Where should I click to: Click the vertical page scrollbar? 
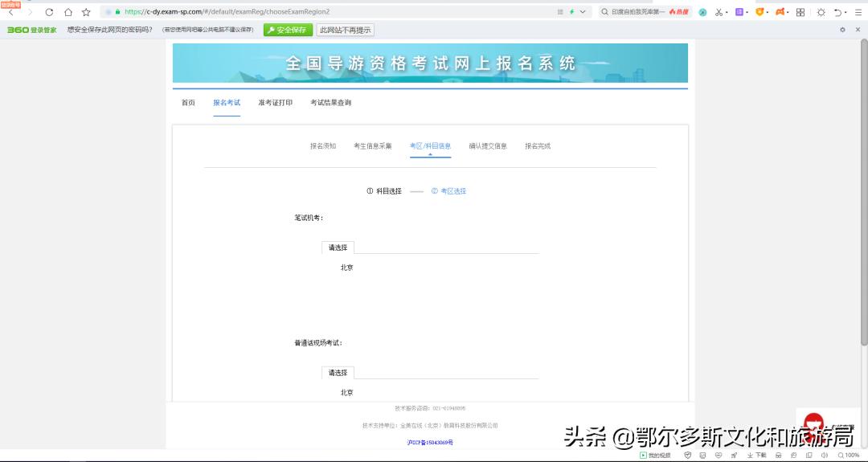coord(863,193)
